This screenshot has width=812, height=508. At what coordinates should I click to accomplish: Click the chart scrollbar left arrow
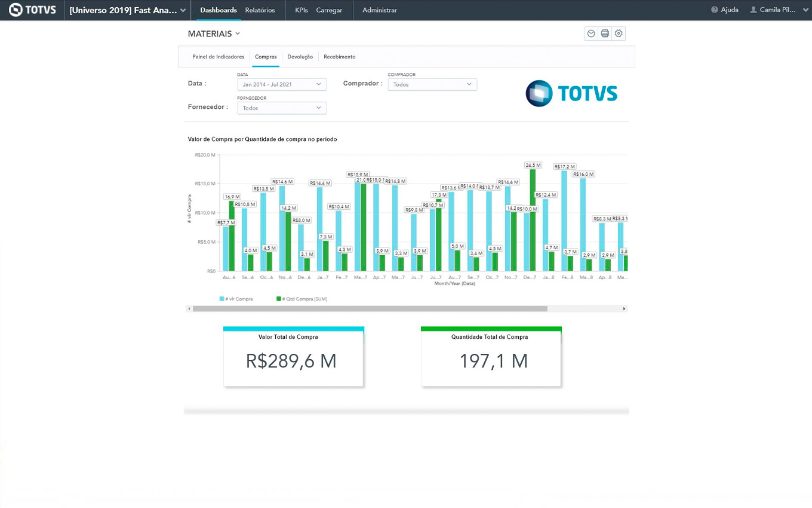190,309
